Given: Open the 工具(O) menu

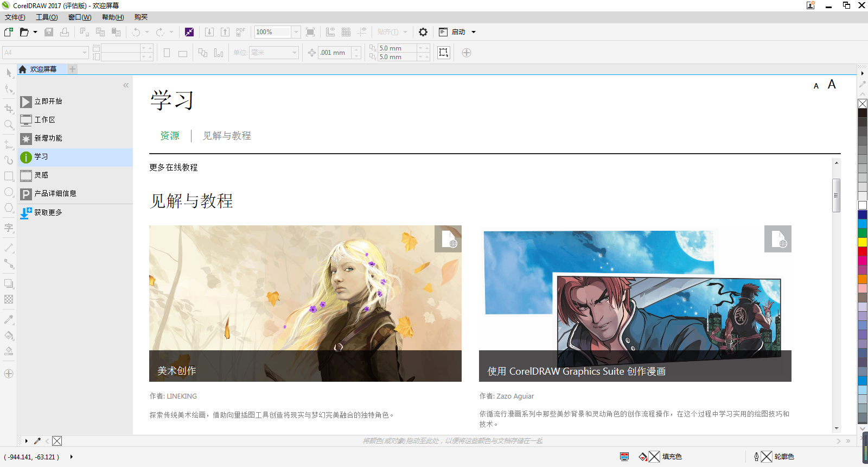Looking at the screenshot, I should (x=47, y=17).
